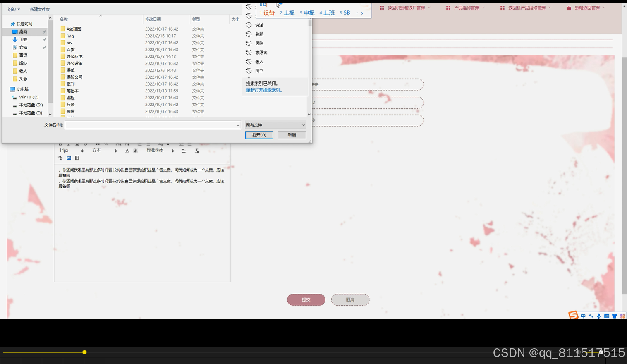
Task: Insert an image using the editor toolbar
Action: 69,158
